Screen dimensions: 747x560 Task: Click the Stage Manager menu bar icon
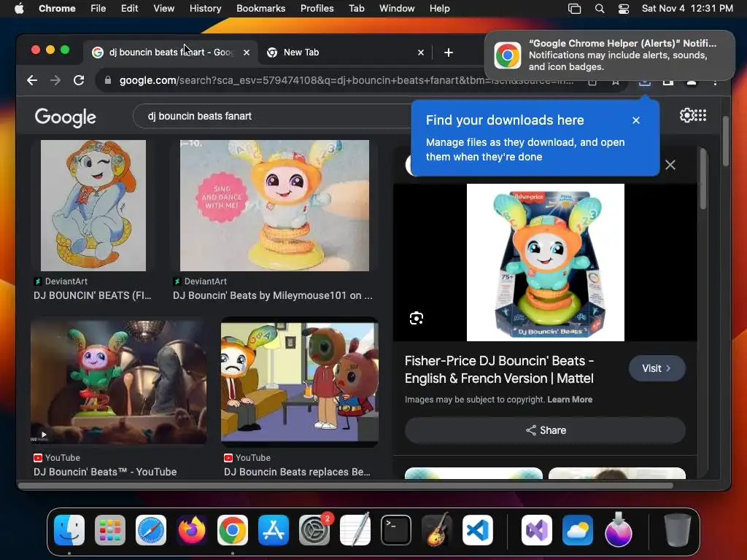[575, 9]
